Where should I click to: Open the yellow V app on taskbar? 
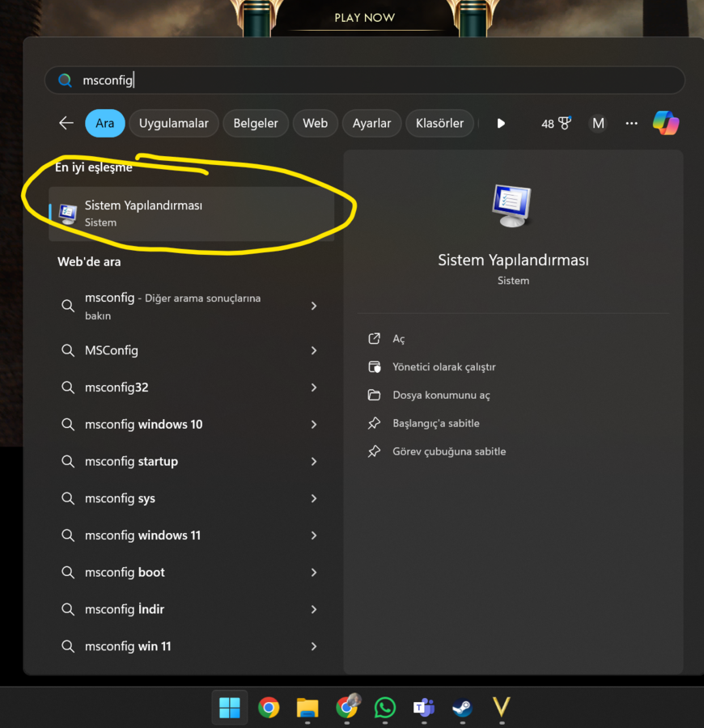click(x=502, y=707)
